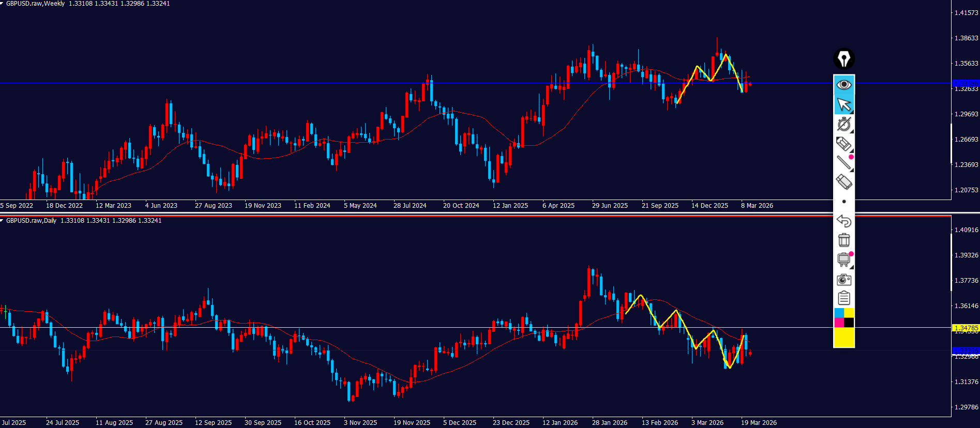Open the clipboard notes icon

point(843,298)
